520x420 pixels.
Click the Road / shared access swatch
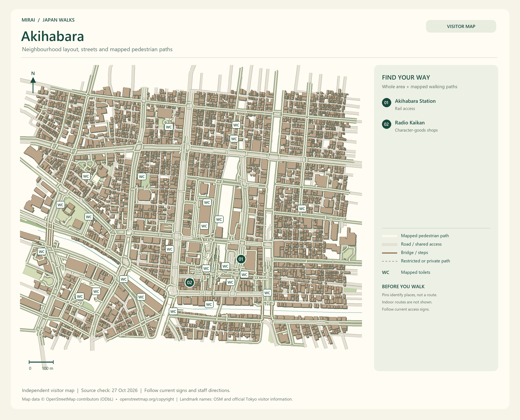389,244
